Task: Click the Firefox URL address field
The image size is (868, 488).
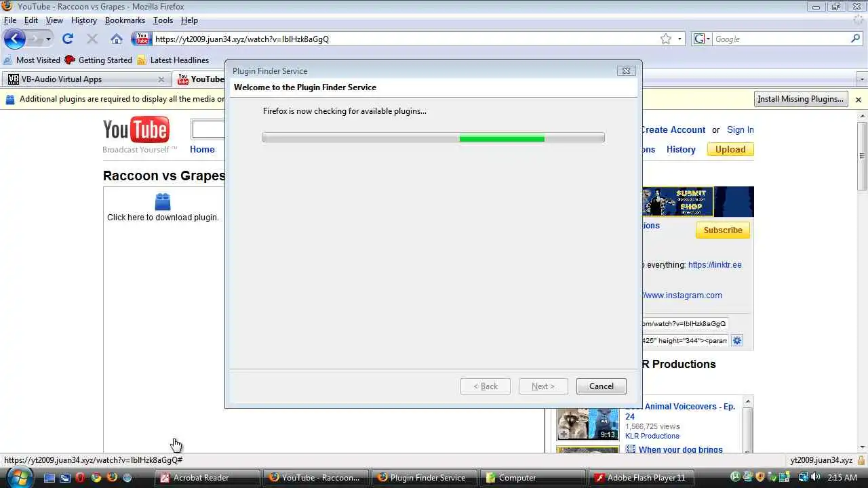Action: [x=406, y=39]
